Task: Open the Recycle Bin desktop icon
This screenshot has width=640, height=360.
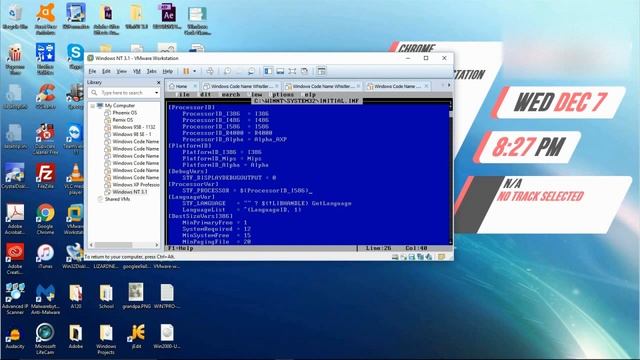Action: click(15, 17)
